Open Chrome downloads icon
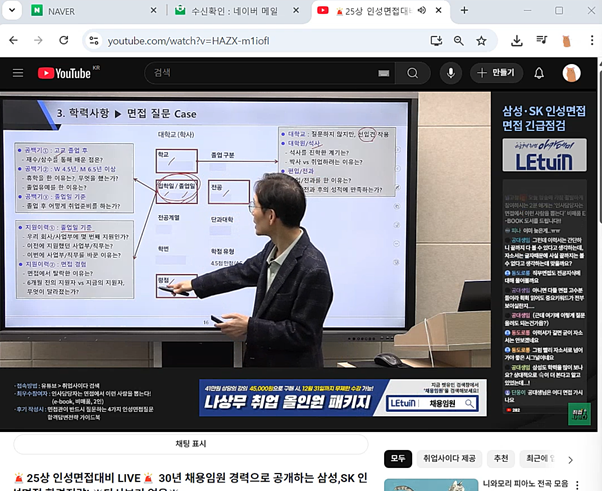Image resolution: width=602 pixels, height=491 pixels. click(x=517, y=41)
